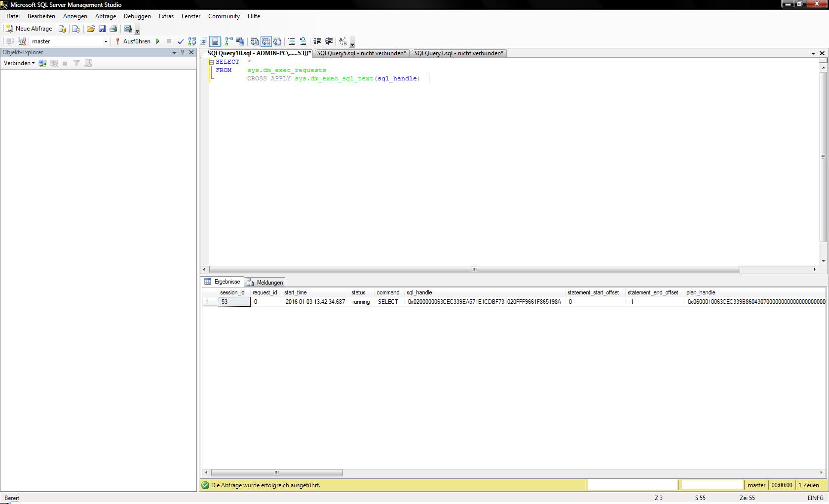The width and height of the screenshot is (829, 504).
Task: Click the Object Explorer disconnect icon
Action: tap(54, 63)
